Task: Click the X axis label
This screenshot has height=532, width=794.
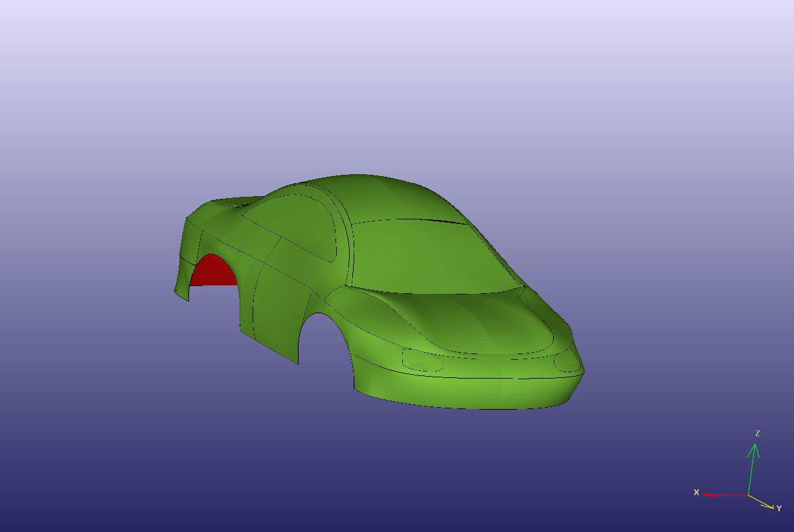Action: coord(696,493)
